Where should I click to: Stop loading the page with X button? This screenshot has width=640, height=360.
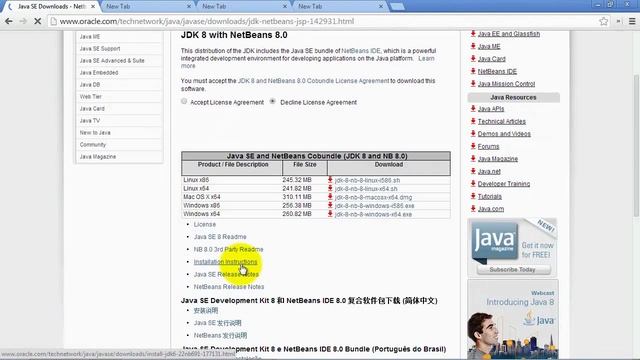pos(38,21)
